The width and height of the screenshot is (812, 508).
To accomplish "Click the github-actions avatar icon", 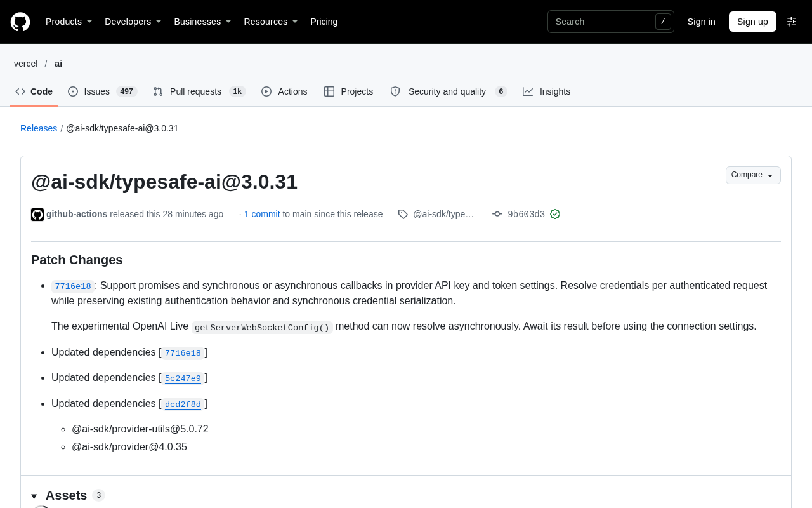I will (x=37, y=215).
